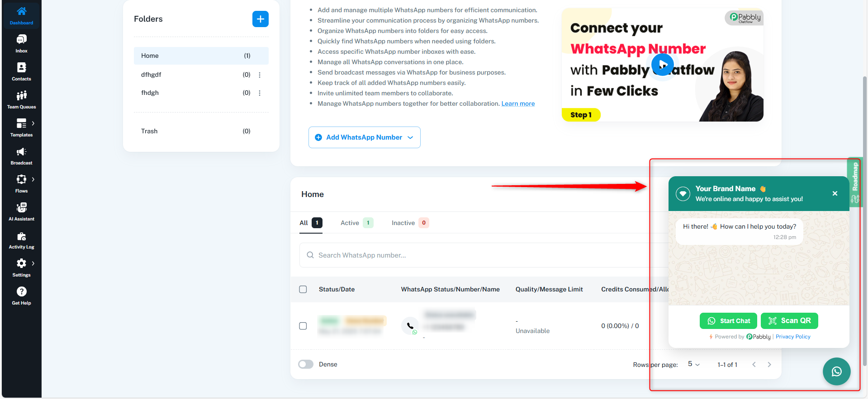Click the '0 (0.00%) / 0' credits cell
This screenshot has width=868, height=399.
620,326
